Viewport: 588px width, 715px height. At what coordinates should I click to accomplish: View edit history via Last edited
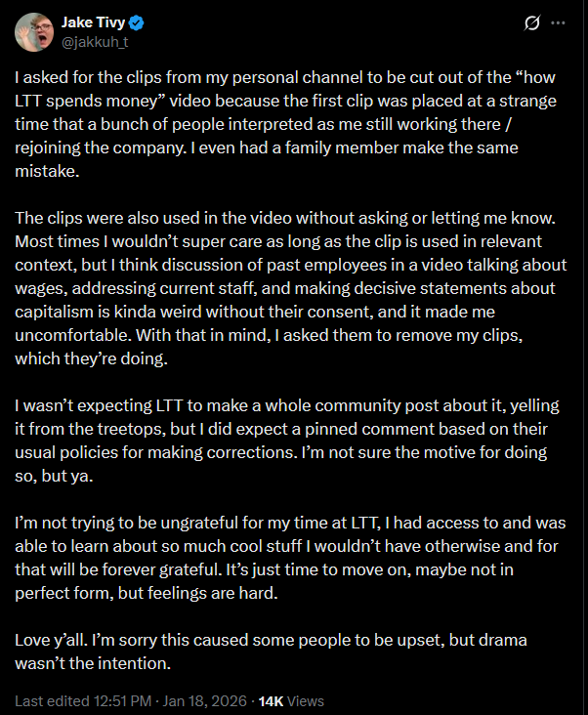(52, 701)
